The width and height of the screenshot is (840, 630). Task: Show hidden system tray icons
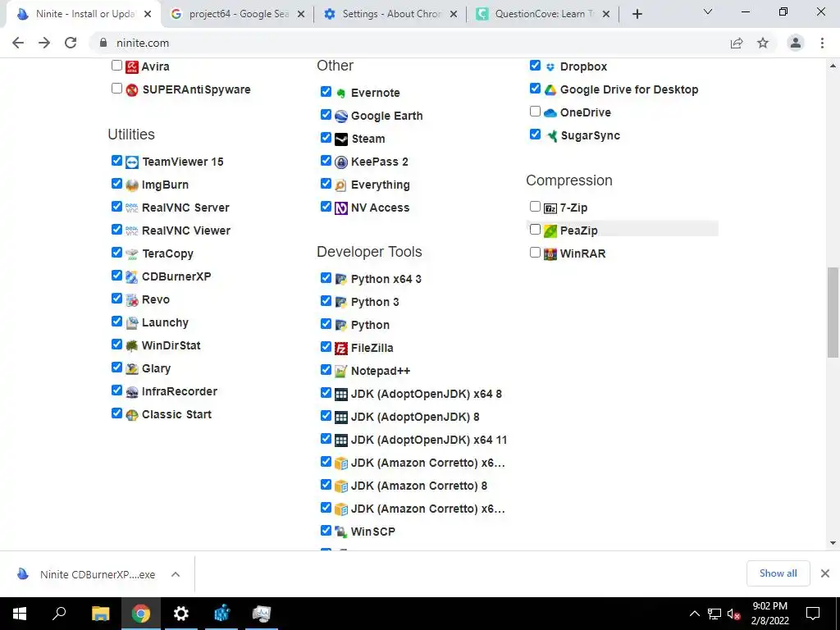pos(694,614)
